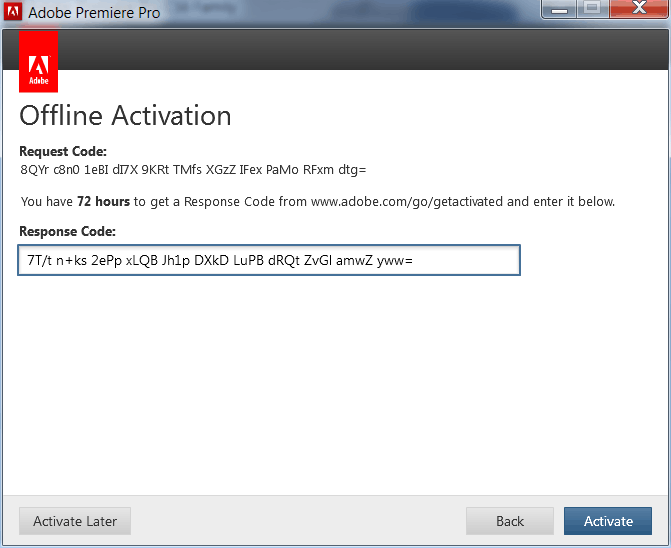671x548 pixels.
Task: Click 'Adobe Premiere Pro' window title
Action: tap(94, 12)
